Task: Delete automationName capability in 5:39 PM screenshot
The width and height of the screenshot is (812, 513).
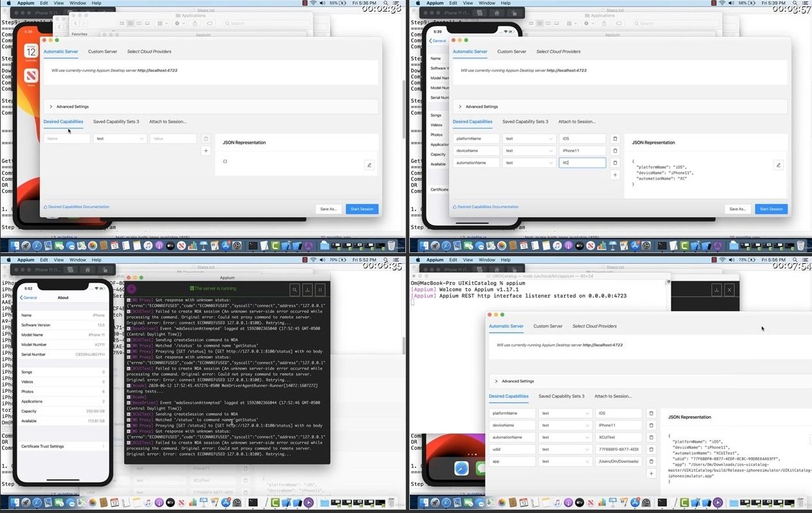Action: pyautogui.click(x=615, y=163)
